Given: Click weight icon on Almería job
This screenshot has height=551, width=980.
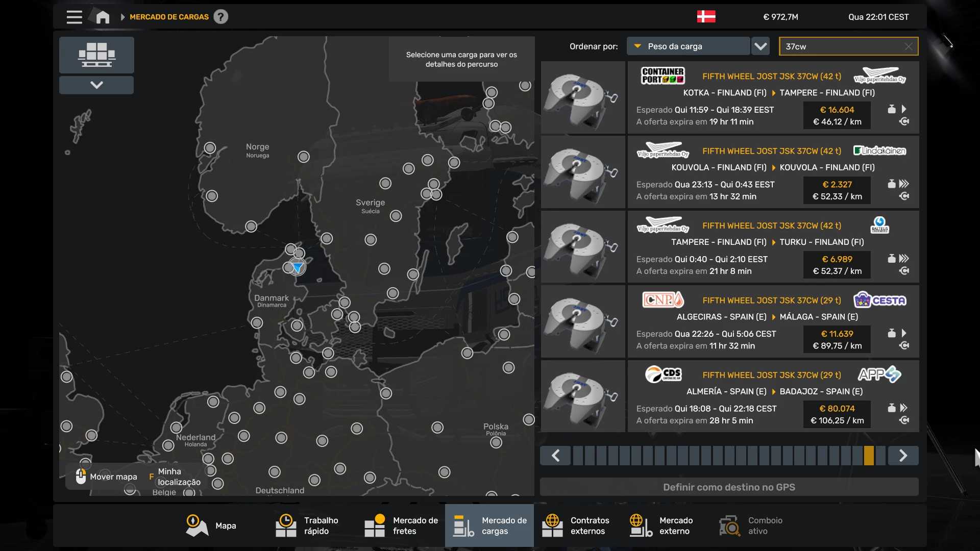Looking at the screenshot, I should pyautogui.click(x=891, y=408).
